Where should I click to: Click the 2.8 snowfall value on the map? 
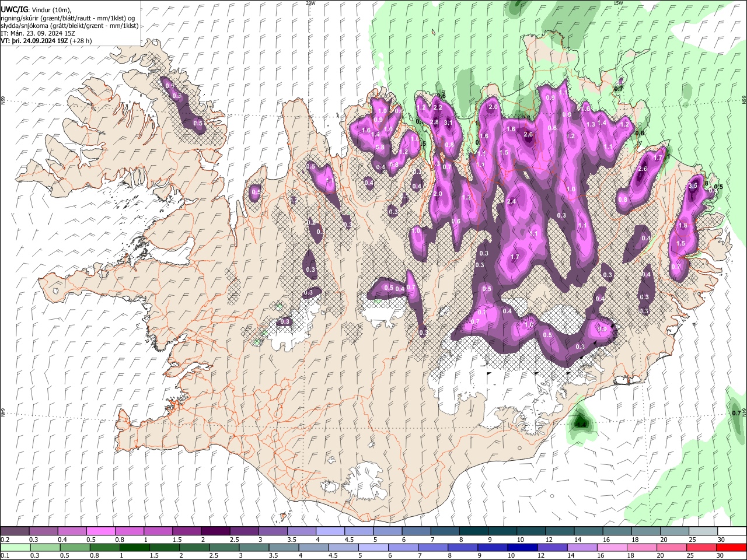[x=434, y=122]
